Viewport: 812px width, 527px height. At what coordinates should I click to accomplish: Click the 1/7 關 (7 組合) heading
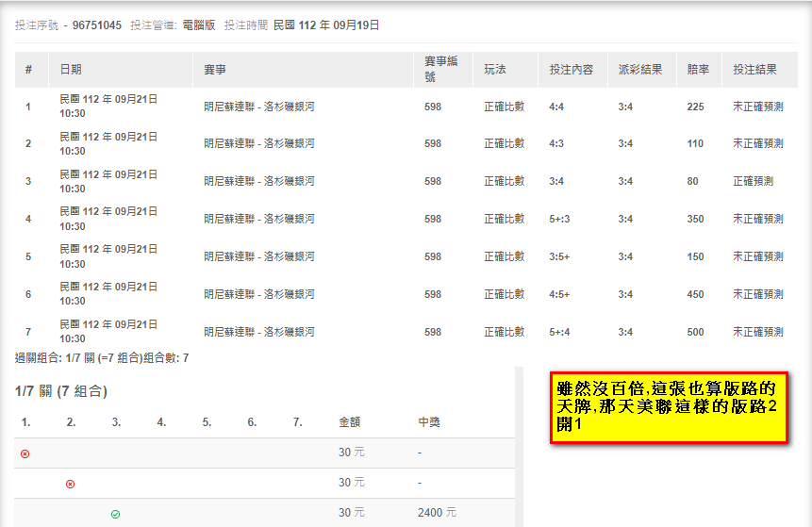61,391
